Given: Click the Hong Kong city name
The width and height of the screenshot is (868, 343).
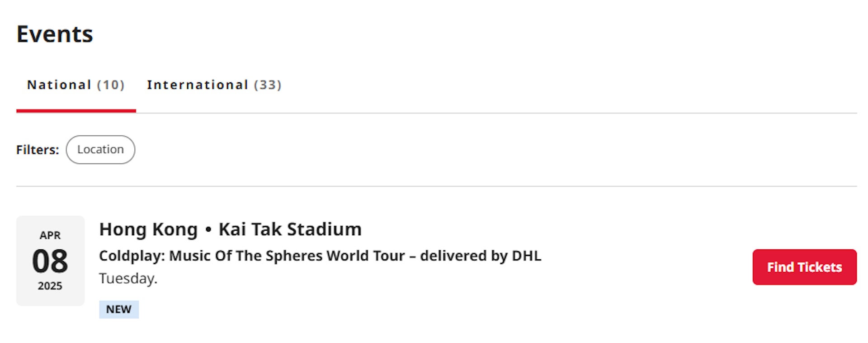Looking at the screenshot, I should pyautogui.click(x=148, y=229).
